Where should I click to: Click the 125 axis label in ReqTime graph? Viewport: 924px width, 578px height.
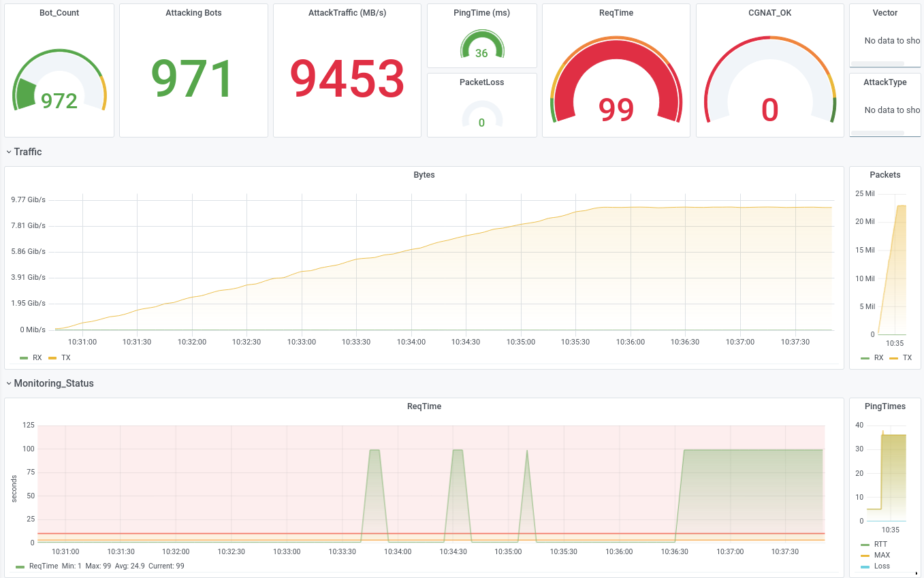[29, 425]
